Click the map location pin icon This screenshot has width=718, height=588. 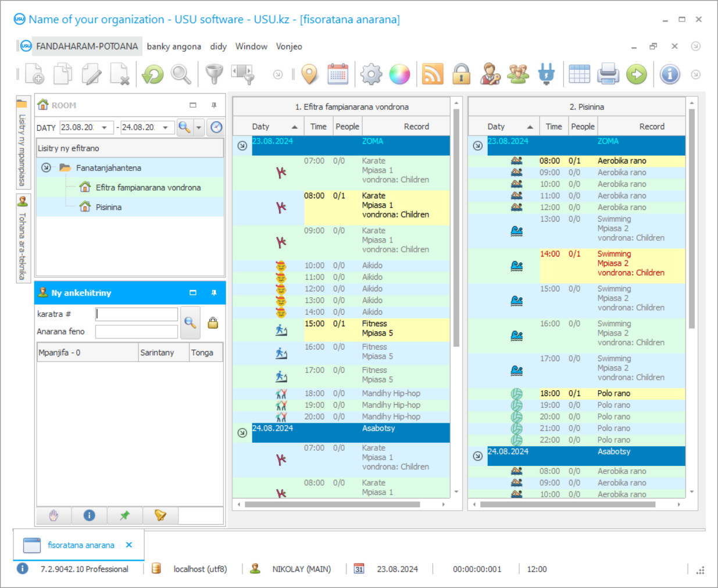tap(310, 74)
